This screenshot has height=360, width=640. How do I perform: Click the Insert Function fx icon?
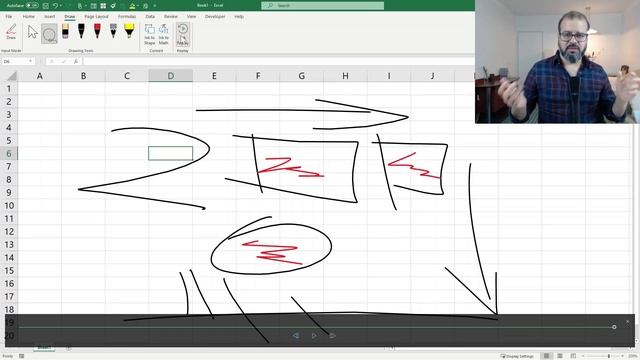76,61
